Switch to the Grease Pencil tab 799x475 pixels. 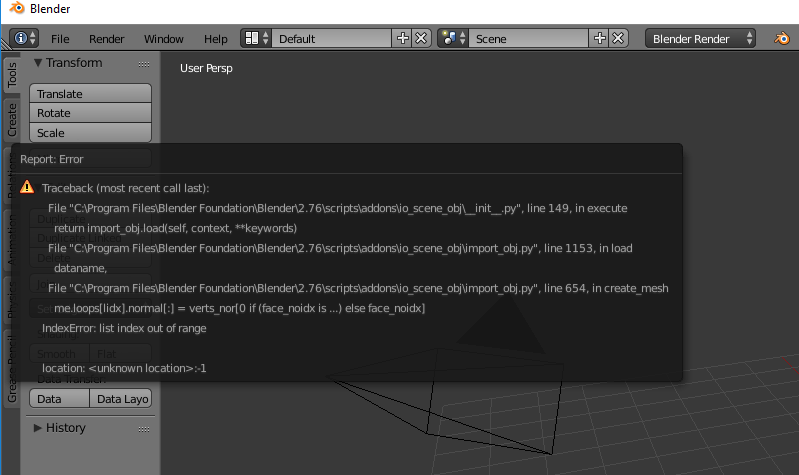click(x=12, y=368)
